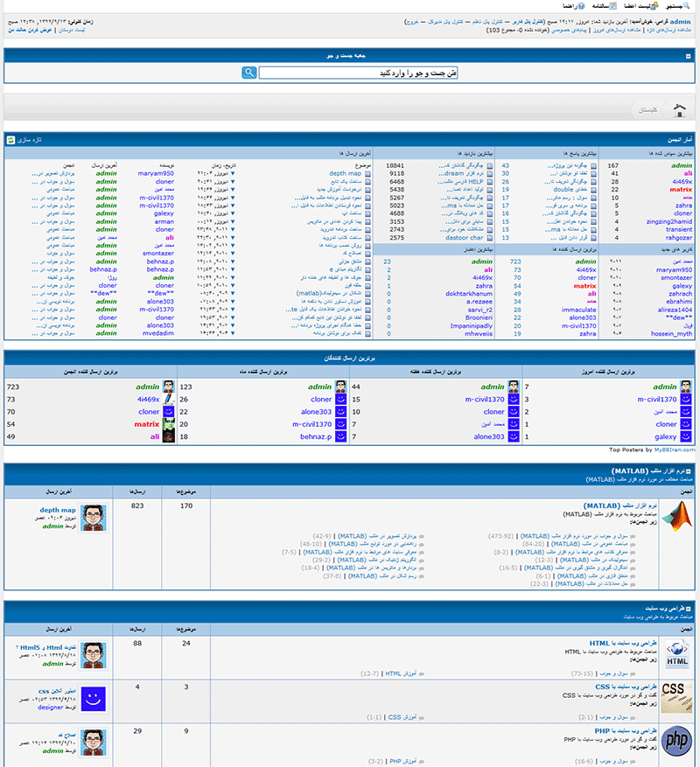Open the MATLAB forum logo icon
Screen dimensions: 700x767
point(677,516)
